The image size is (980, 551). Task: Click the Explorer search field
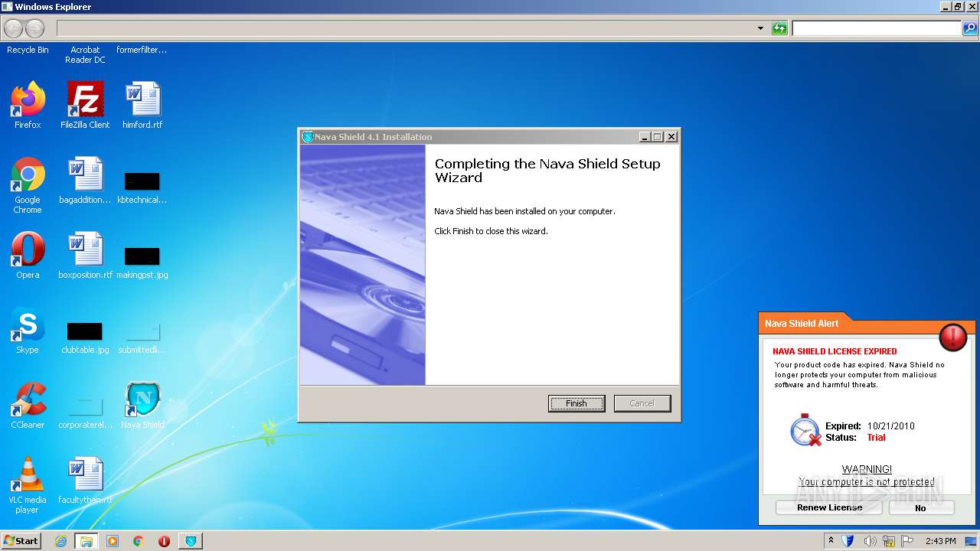877,28
